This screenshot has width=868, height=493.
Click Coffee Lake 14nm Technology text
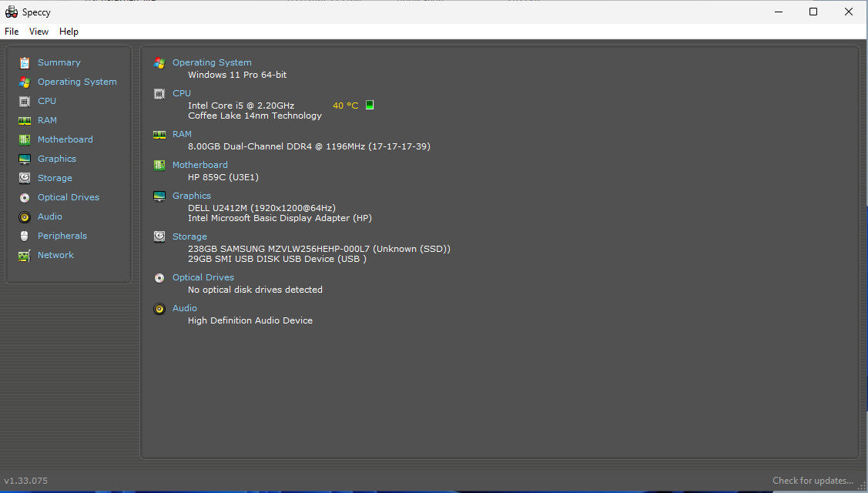[x=255, y=116]
